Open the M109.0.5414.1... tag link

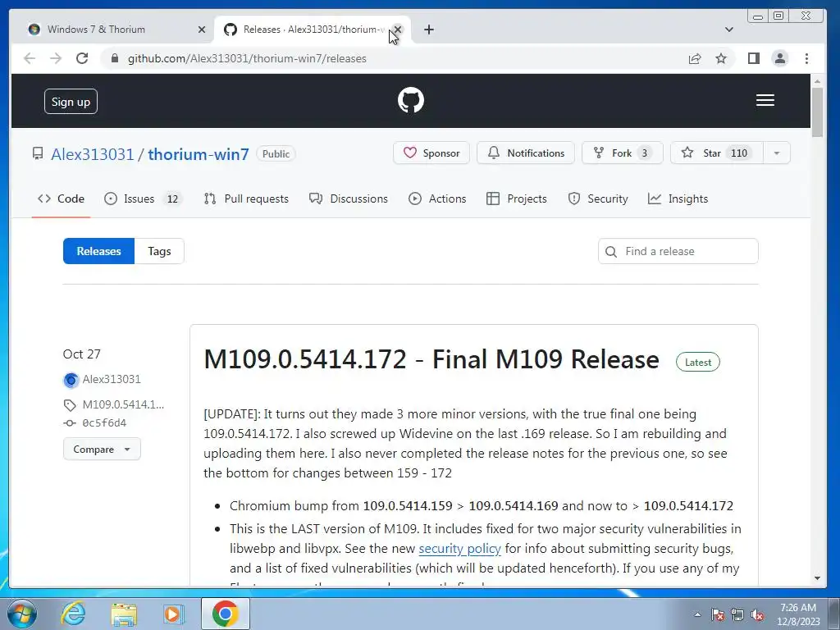pyautogui.click(x=123, y=404)
